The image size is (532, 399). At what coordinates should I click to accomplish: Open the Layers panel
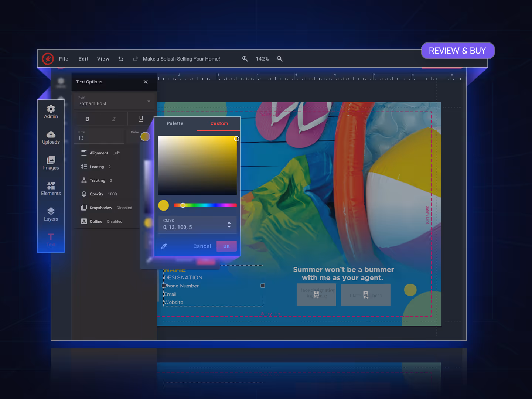point(51,214)
